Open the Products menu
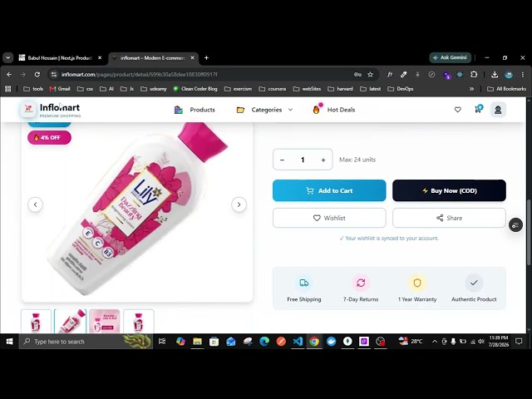The width and height of the screenshot is (532, 399). [195, 110]
